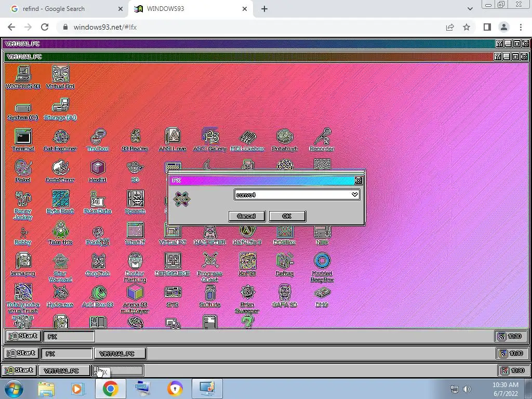Viewport: 532px width, 399px height.
Task: Open the WINDOWS 93 desktop icon
Action: coord(23,77)
